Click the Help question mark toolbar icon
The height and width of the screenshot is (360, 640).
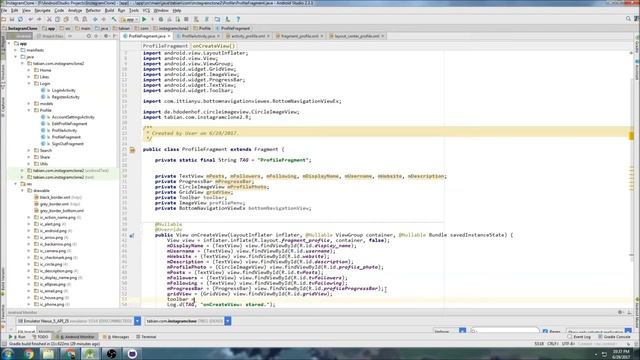(238, 19)
